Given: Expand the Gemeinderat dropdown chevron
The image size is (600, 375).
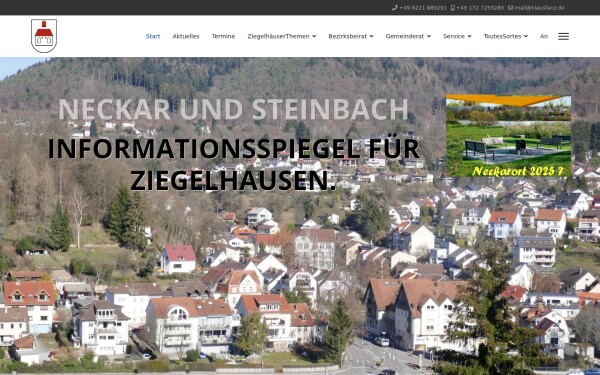Looking at the screenshot, I should (x=429, y=36).
